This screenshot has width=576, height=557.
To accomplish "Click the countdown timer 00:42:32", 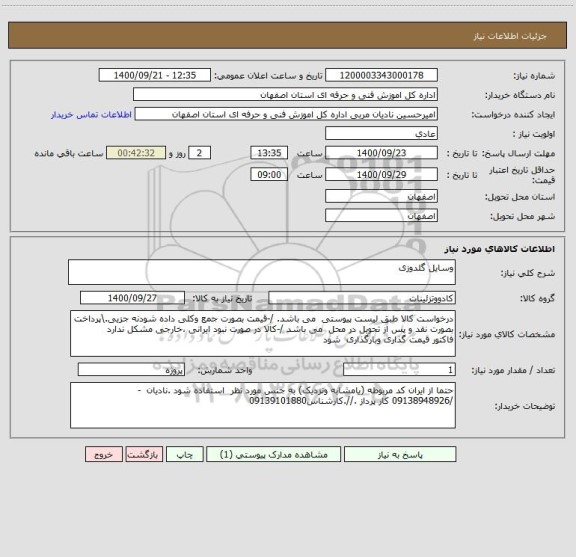I will [x=136, y=153].
